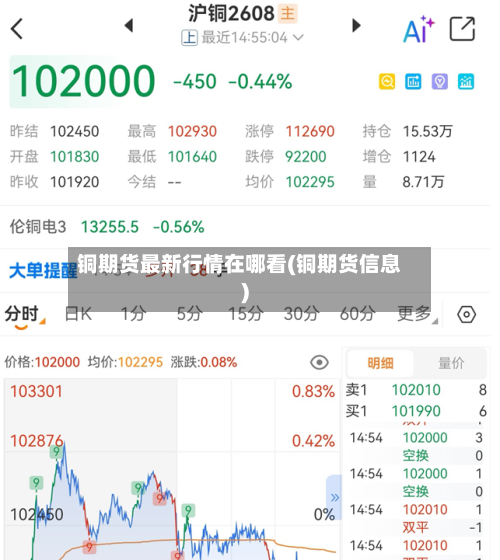Select the 5分 chart tab
500x560 pixels.
coord(189,314)
